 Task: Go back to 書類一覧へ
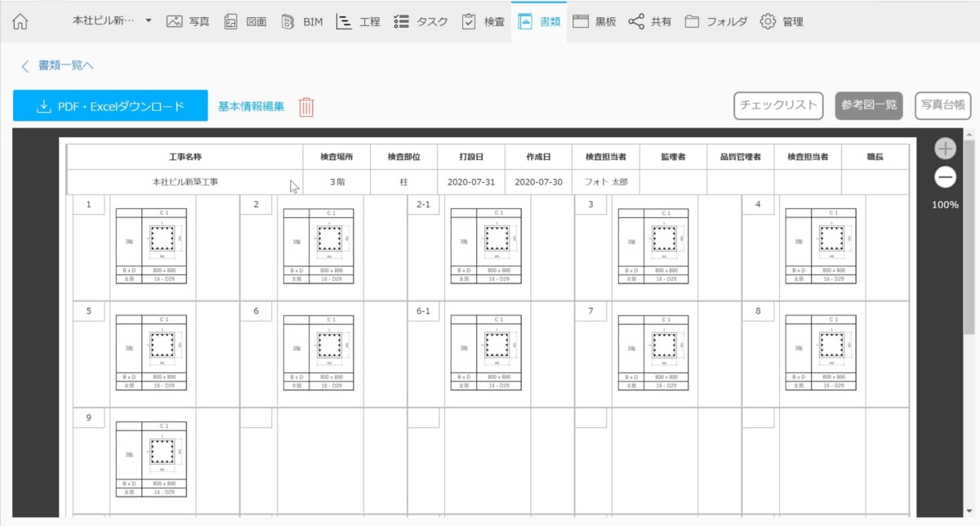[57, 65]
